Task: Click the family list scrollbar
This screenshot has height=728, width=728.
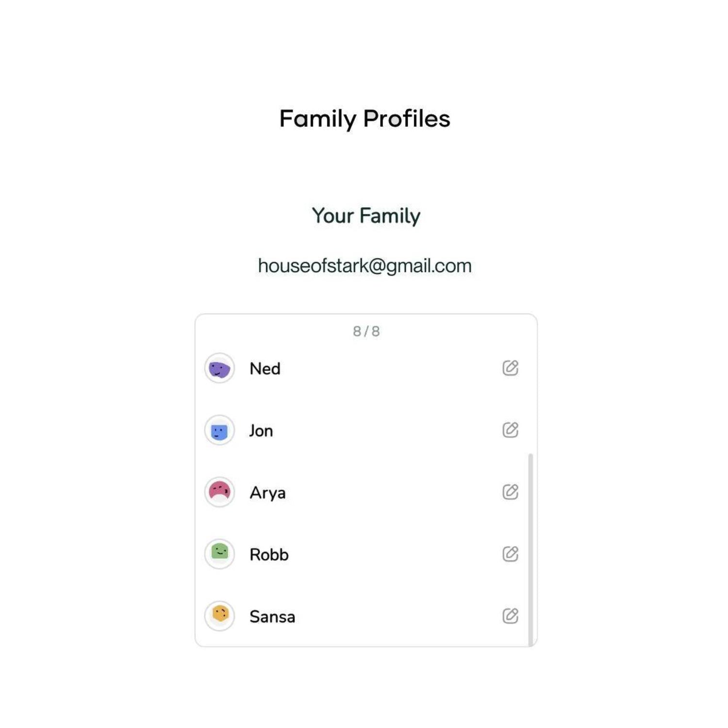Action: coord(530,548)
